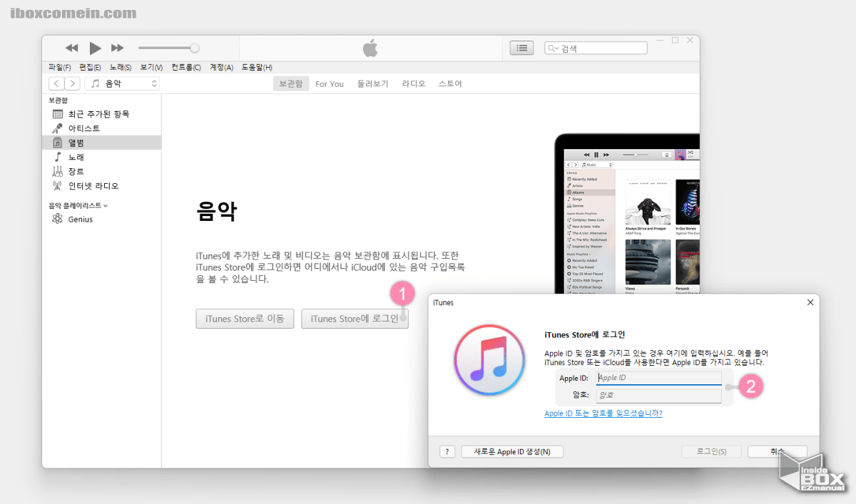Open the 계정(A) menu
Image resolution: width=856 pixels, height=504 pixels.
(222, 67)
